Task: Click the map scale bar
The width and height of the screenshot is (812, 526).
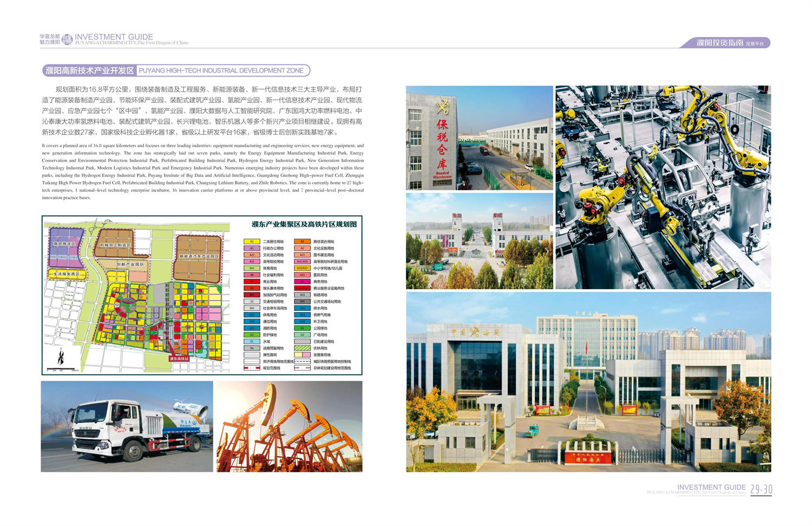Action: 62,370
